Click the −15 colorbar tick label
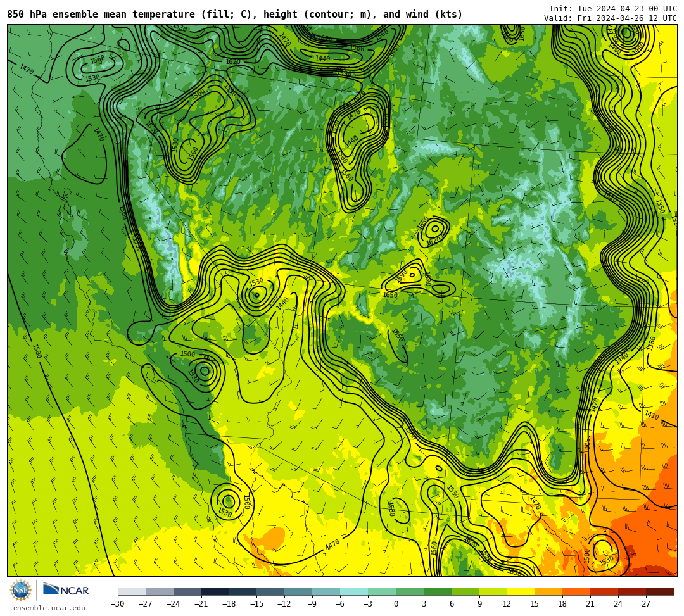Screen dimensions: 684x616 tap(256, 604)
